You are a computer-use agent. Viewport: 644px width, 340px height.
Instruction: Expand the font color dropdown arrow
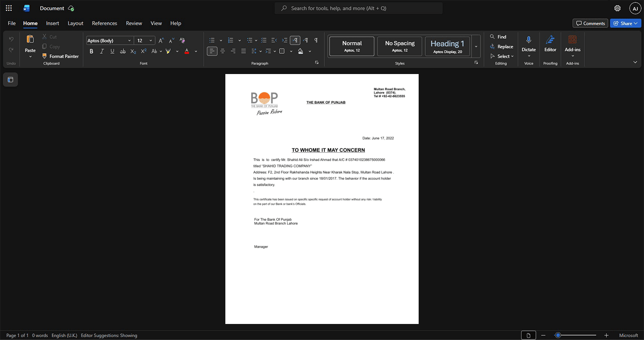[196, 51]
